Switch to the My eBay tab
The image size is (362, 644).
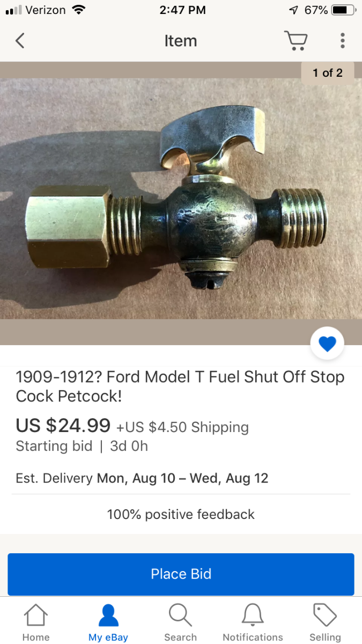pyautogui.click(x=108, y=623)
